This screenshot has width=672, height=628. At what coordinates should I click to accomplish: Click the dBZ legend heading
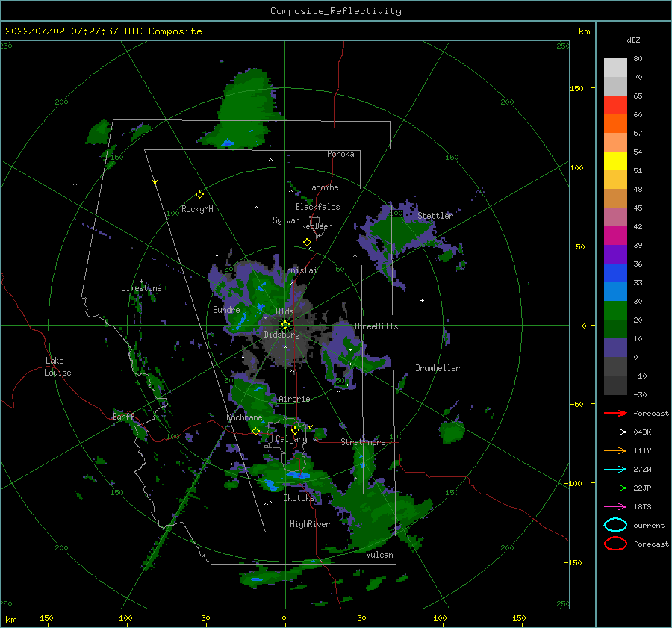coord(633,40)
